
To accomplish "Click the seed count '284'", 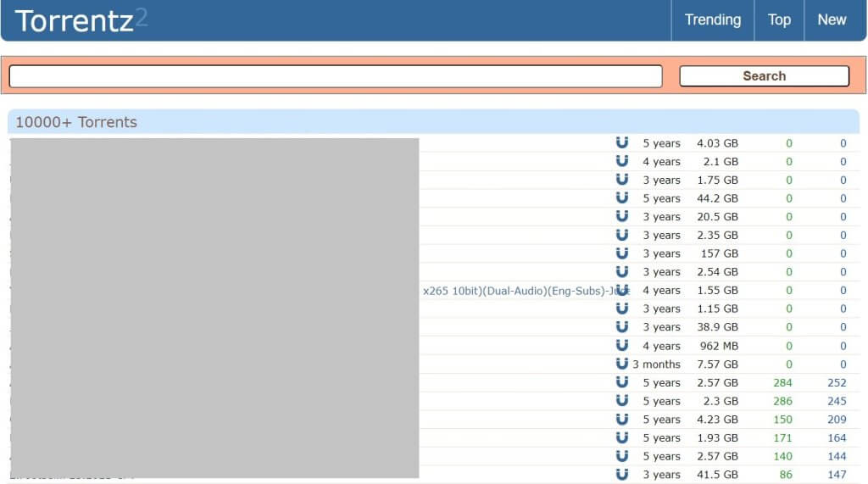I will click(782, 382).
